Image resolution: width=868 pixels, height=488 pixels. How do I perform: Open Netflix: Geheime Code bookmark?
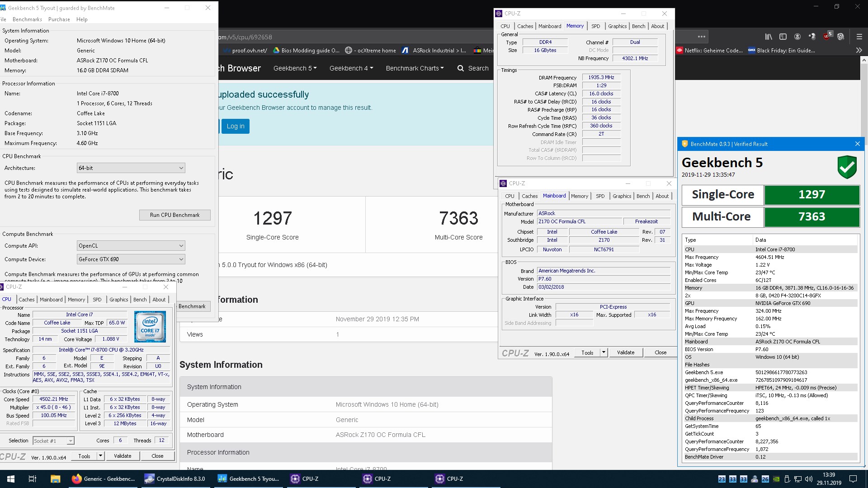(709, 51)
